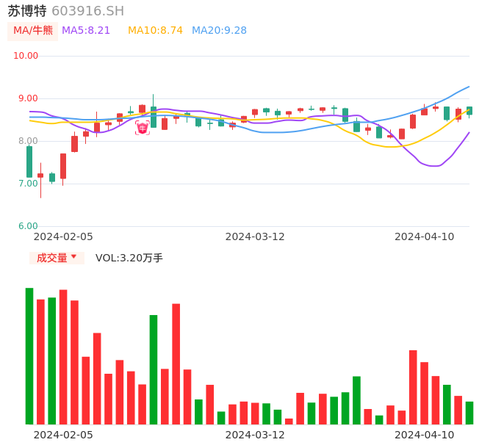504x445 pixels.
Task: Click the stock name 苏博特
Action: (x=27, y=11)
